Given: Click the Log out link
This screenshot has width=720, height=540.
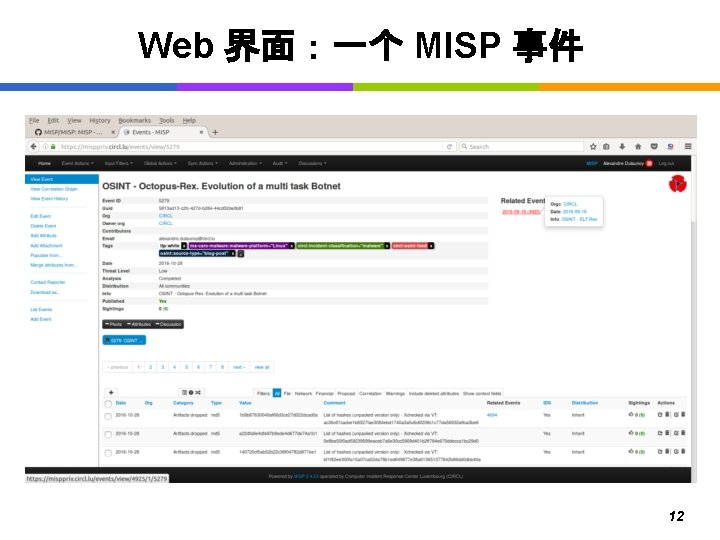Looking at the screenshot, I should 666,163.
